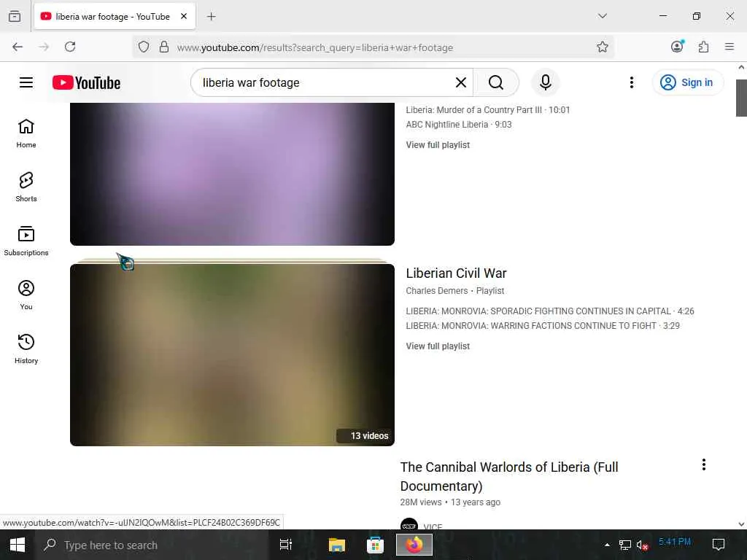
Task: List all tabs dropdown arrow
Action: point(602,16)
